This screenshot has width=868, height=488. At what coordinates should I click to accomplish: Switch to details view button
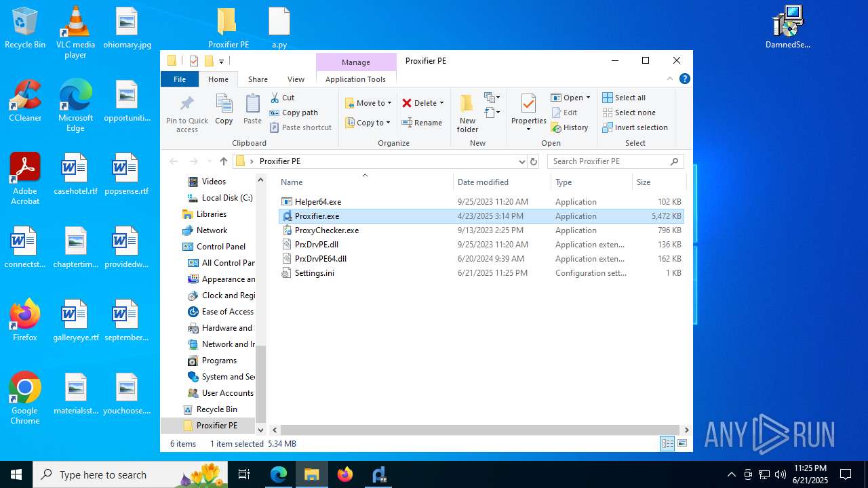[667, 444]
